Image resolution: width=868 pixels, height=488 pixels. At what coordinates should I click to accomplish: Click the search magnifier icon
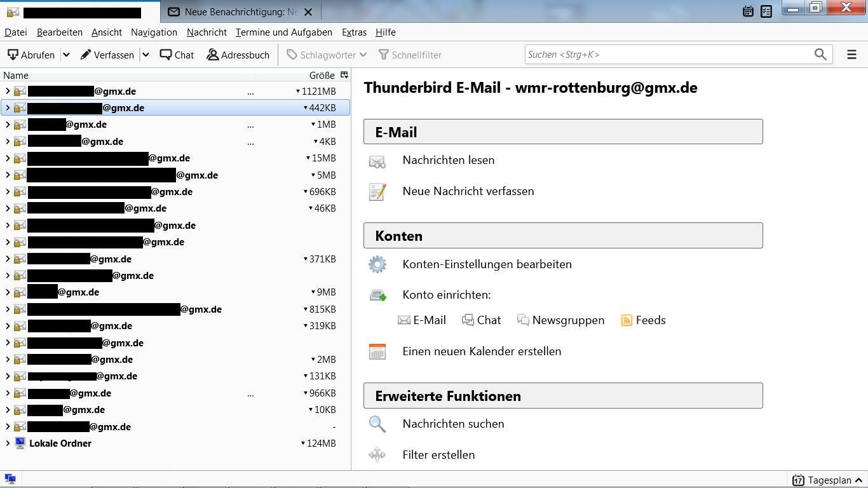tap(820, 55)
